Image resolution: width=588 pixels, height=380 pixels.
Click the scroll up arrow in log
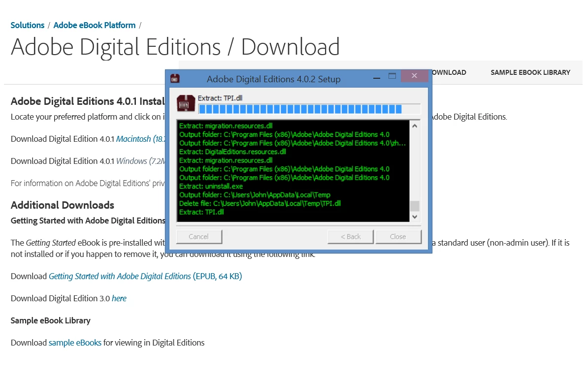tap(415, 126)
